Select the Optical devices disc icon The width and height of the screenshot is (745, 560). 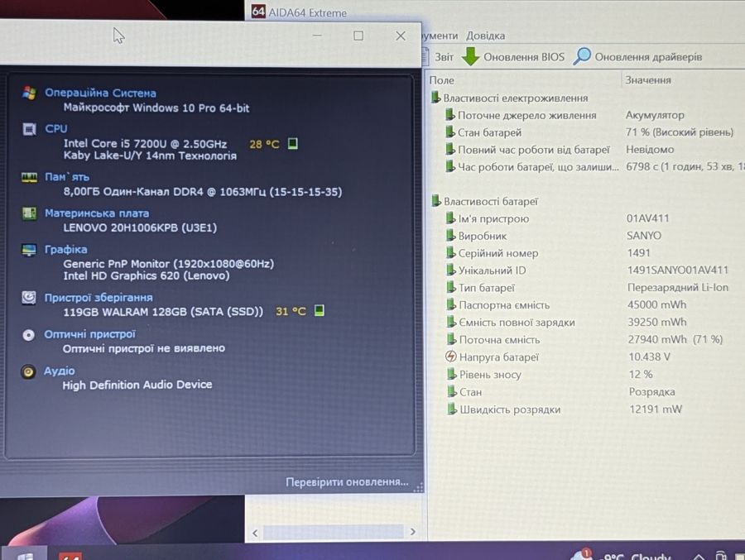[x=28, y=335]
